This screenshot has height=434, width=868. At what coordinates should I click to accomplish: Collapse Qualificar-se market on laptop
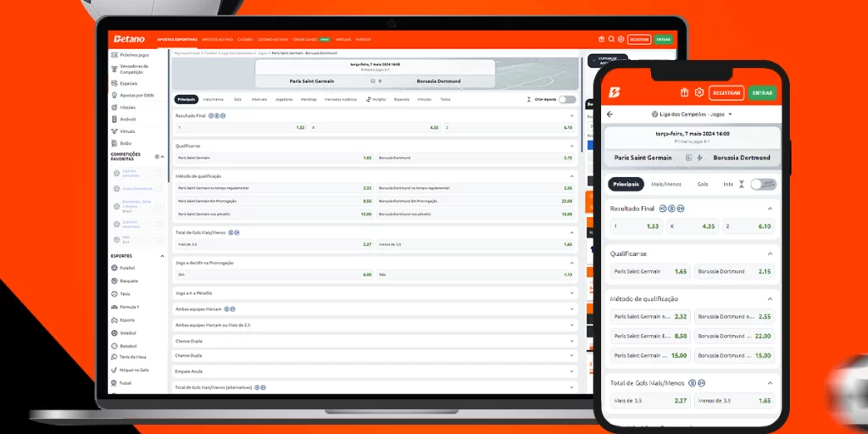click(x=572, y=146)
